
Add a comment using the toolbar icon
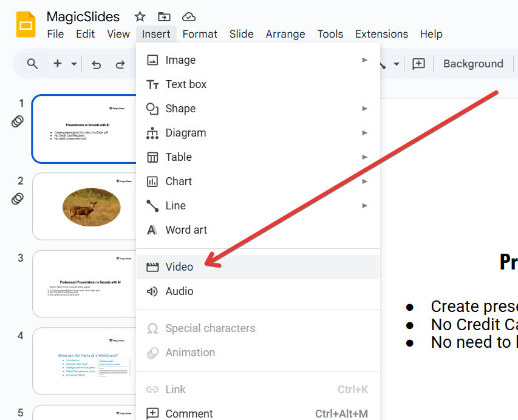(x=418, y=64)
